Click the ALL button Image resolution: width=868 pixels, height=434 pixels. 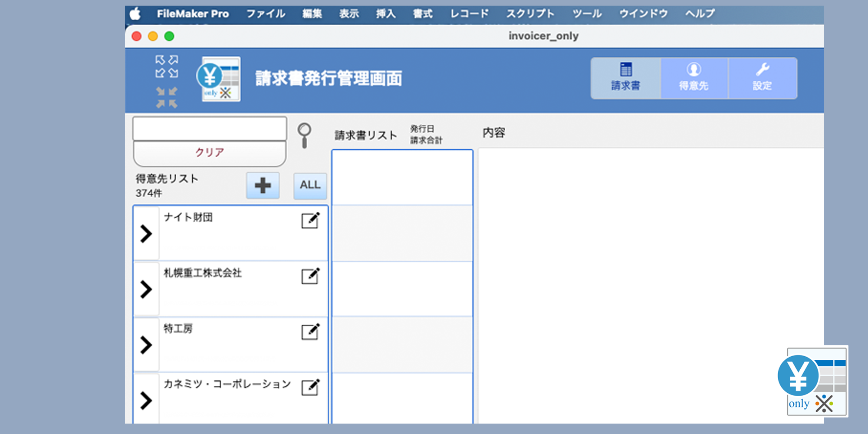310,185
